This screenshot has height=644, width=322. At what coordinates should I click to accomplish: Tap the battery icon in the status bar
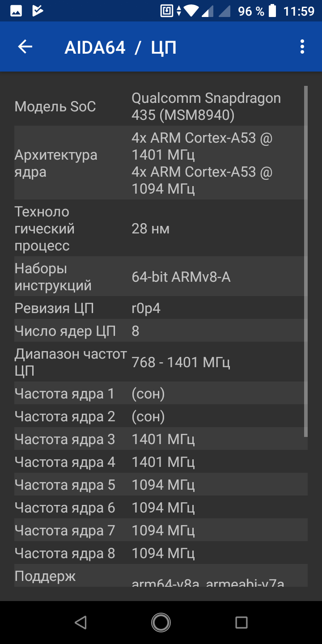tap(273, 11)
